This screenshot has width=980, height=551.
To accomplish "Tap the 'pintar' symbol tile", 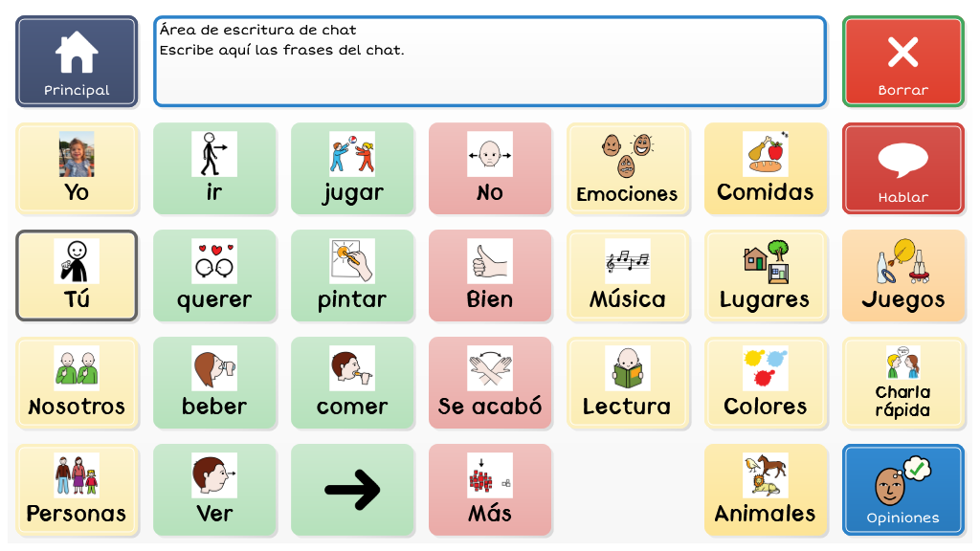I will (352, 275).
